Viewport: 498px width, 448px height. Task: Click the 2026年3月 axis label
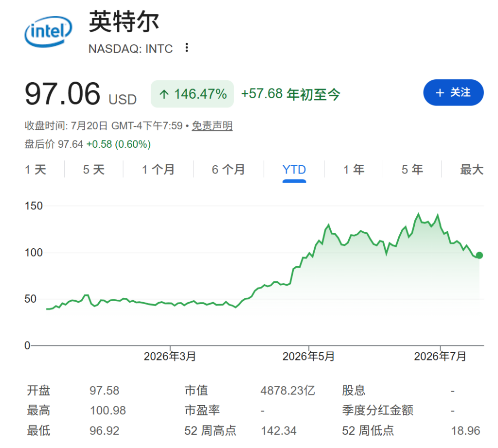click(x=170, y=356)
